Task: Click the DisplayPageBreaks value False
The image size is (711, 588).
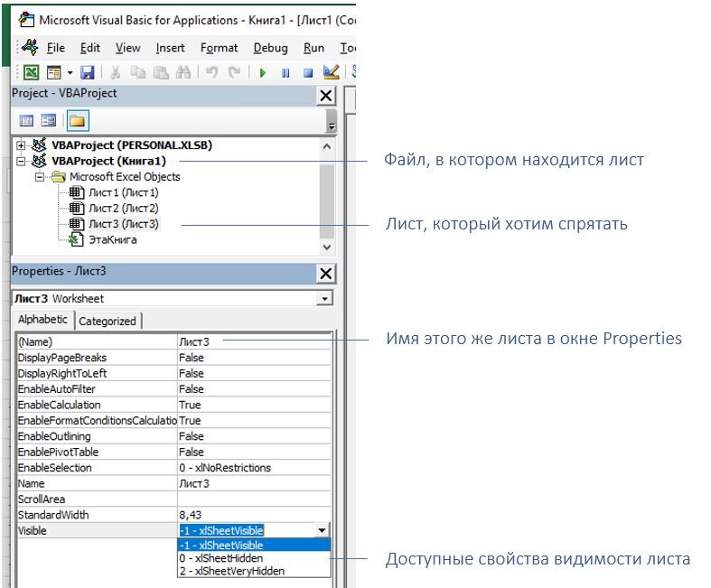Action: point(254,358)
